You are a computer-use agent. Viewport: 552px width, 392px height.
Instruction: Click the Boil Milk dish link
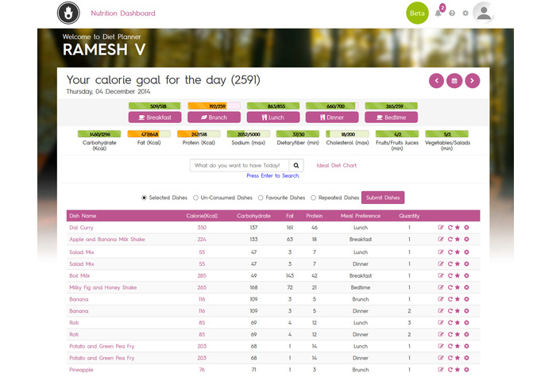pos(79,275)
